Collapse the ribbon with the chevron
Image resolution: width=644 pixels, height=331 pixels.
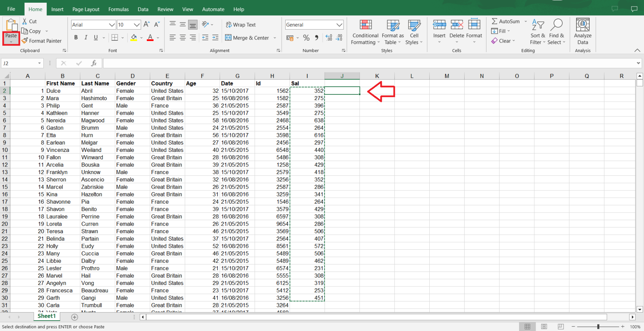pyautogui.click(x=637, y=50)
